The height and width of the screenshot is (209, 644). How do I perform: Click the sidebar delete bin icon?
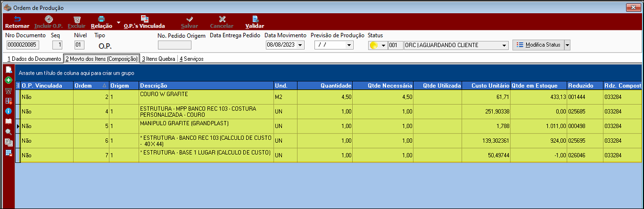click(x=8, y=91)
